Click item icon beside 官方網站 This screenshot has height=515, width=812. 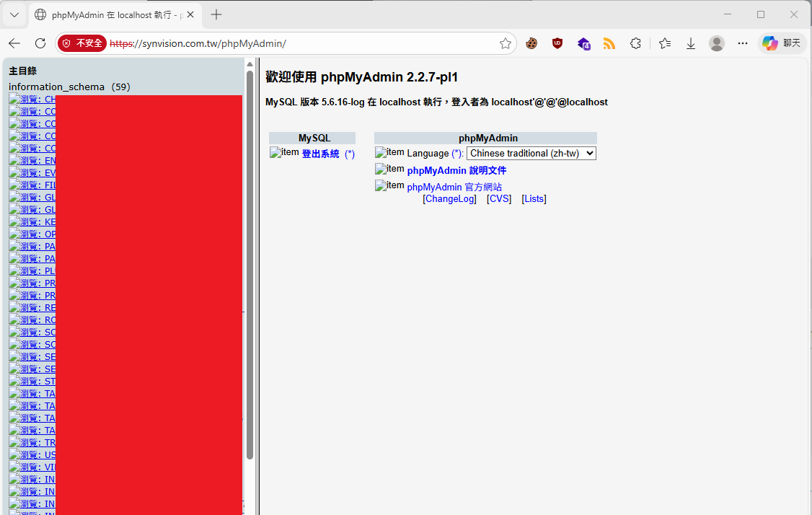tap(389, 185)
